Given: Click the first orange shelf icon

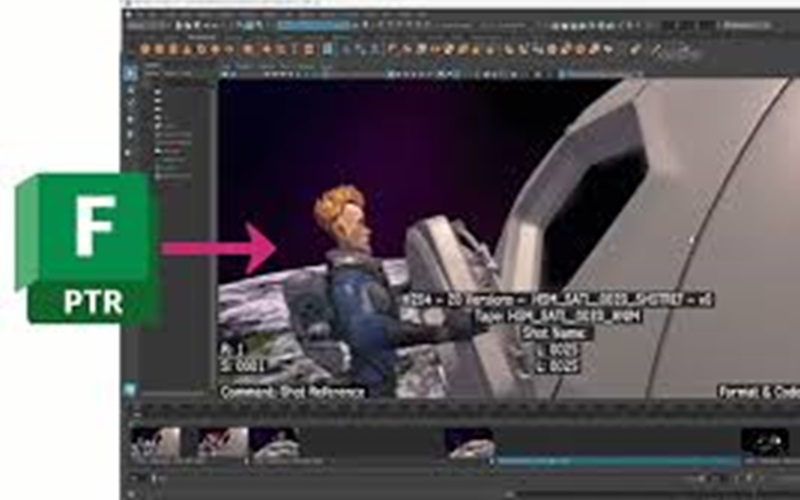Looking at the screenshot, I should 145,47.
